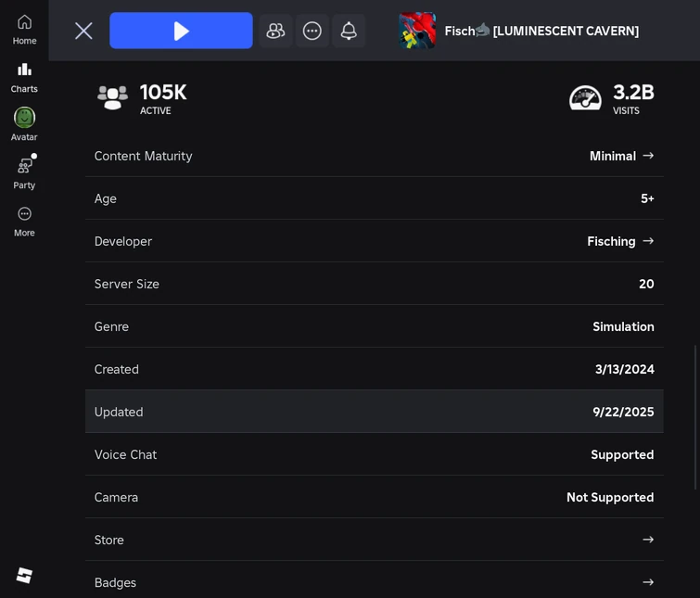Open the Party panel

pos(24,173)
